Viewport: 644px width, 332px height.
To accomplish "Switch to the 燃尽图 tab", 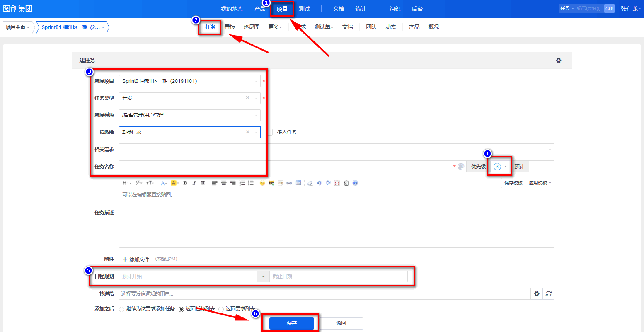I will tap(252, 27).
